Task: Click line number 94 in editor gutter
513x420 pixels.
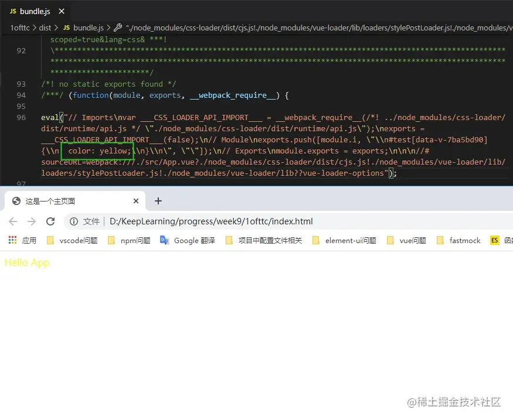Action: [x=21, y=95]
